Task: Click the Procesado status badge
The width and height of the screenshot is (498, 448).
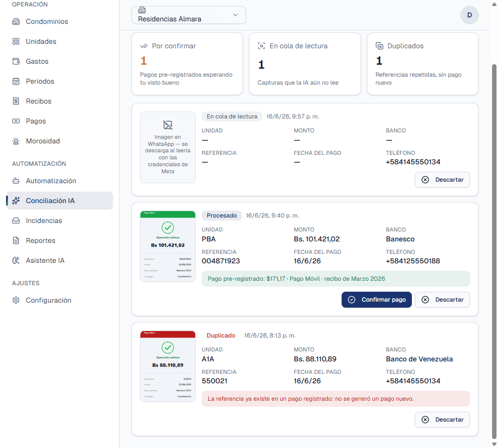Action: point(222,216)
